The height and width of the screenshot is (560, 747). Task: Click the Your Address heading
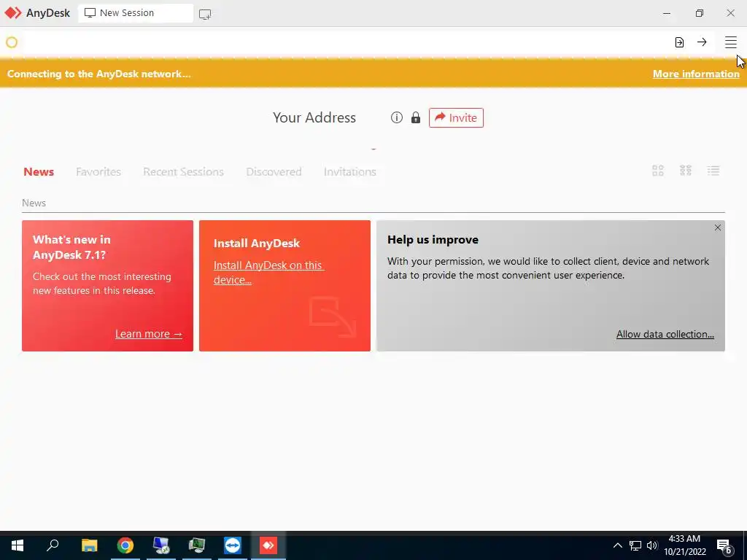(x=314, y=117)
